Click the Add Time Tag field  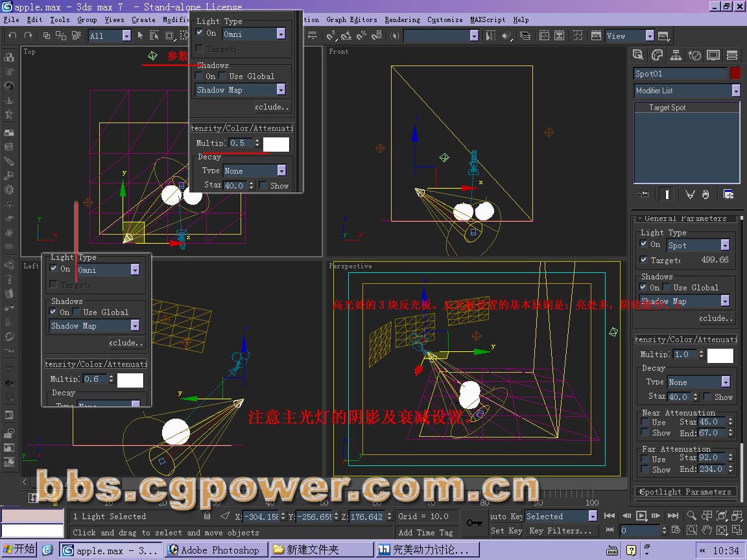425,532
